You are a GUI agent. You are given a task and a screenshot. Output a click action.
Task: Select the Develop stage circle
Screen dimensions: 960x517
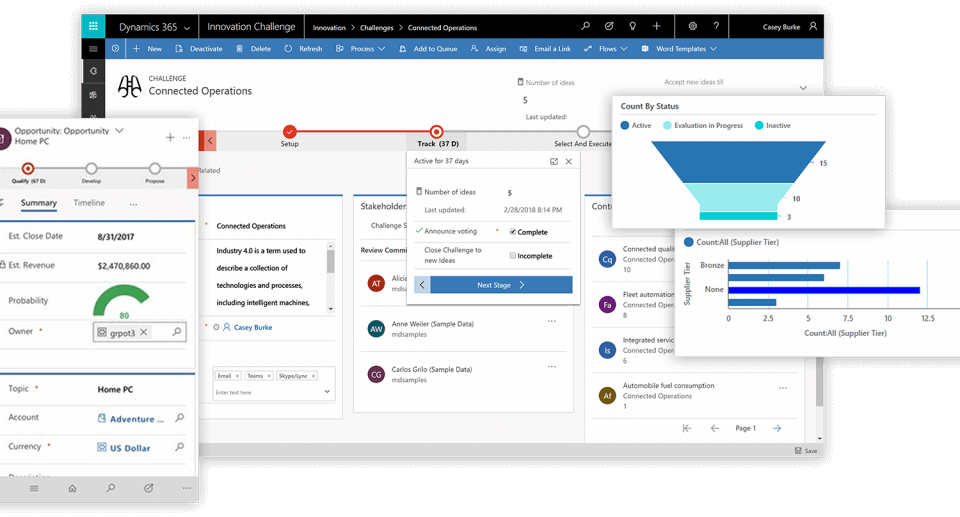(x=91, y=169)
